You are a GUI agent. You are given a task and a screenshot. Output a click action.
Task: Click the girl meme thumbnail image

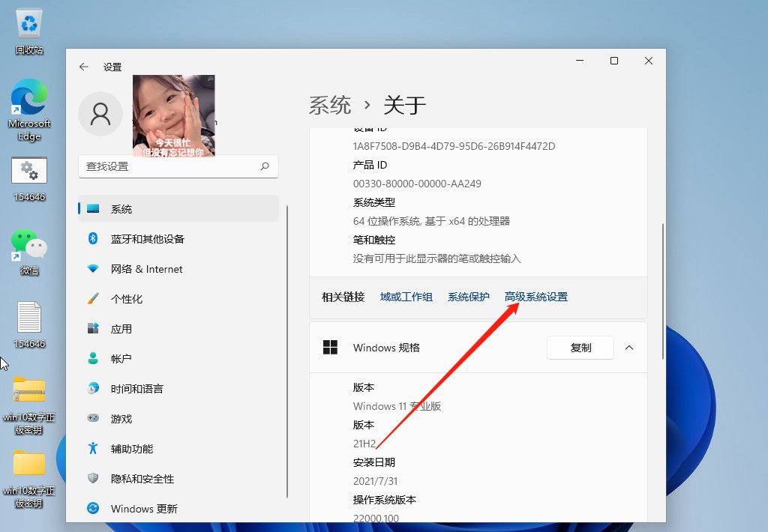point(174,115)
